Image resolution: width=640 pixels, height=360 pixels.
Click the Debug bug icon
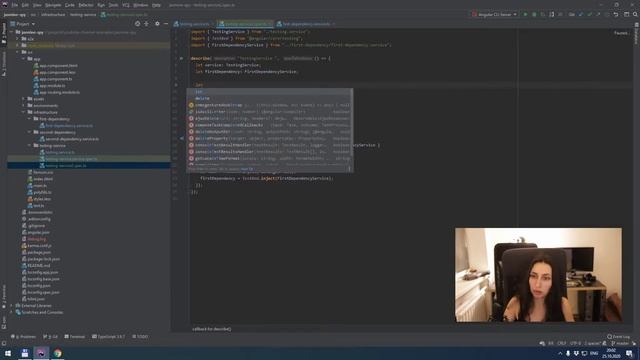534,14
